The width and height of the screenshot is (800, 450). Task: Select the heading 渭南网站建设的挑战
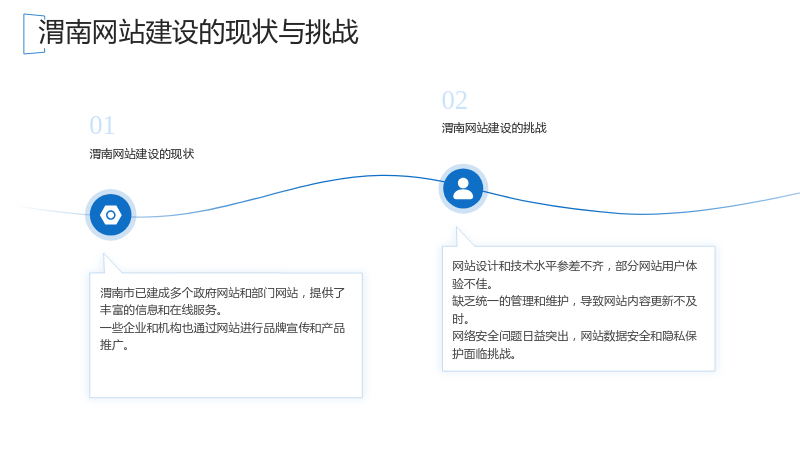click(x=494, y=128)
